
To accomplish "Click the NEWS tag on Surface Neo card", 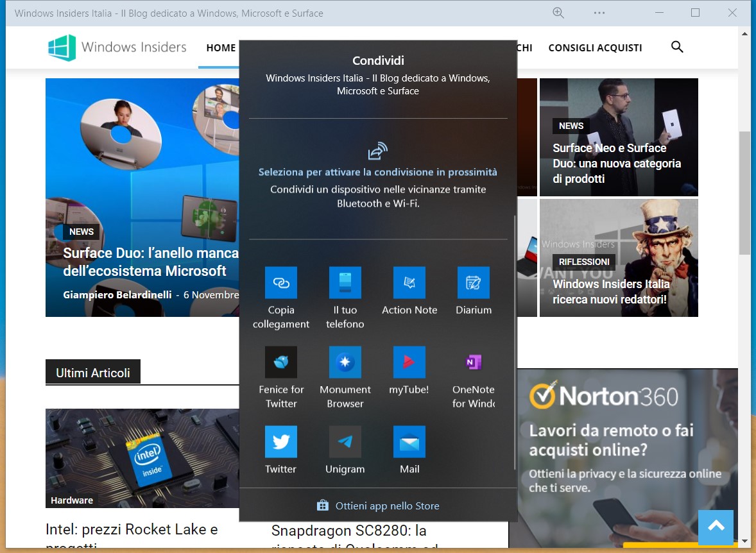I will pyautogui.click(x=571, y=126).
